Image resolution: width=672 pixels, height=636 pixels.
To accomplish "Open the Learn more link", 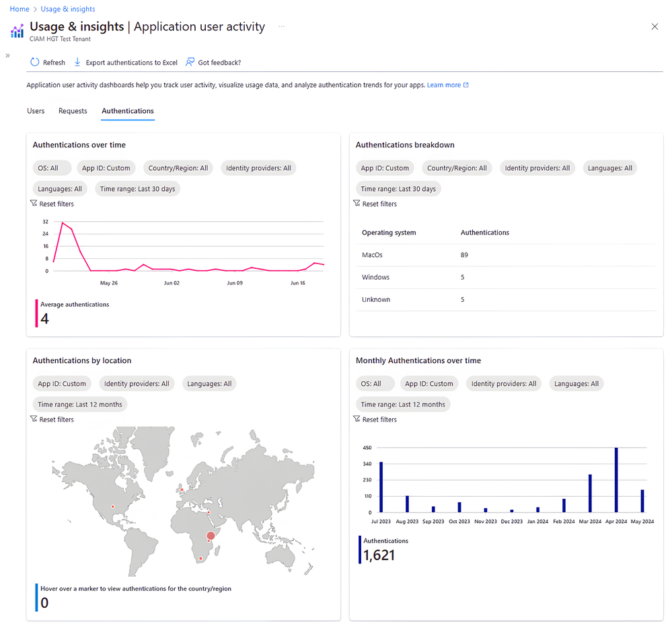I will tap(443, 85).
